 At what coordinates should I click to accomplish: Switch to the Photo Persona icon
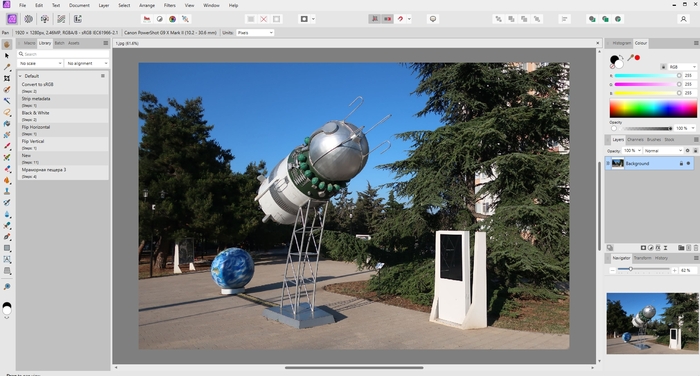pyautogui.click(x=12, y=19)
